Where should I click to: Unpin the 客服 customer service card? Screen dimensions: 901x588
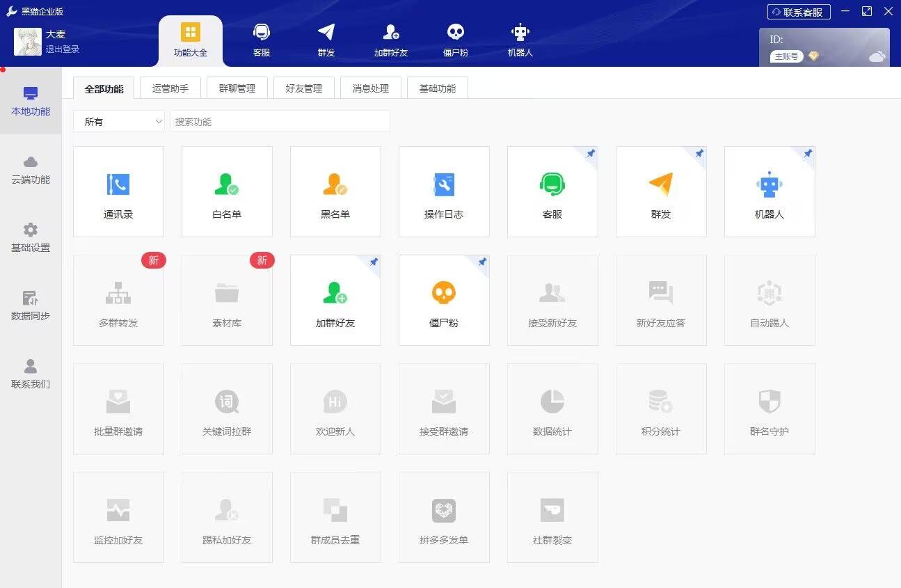pyautogui.click(x=591, y=153)
